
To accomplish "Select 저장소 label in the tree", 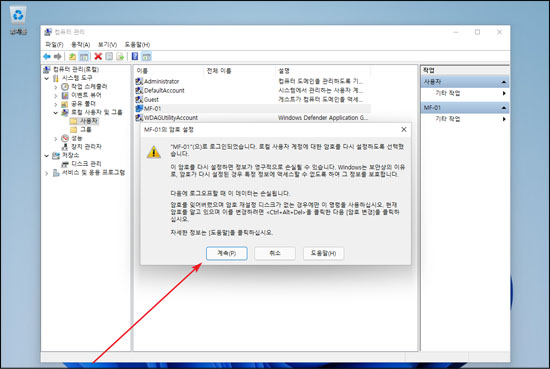I will tap(71, 155).
